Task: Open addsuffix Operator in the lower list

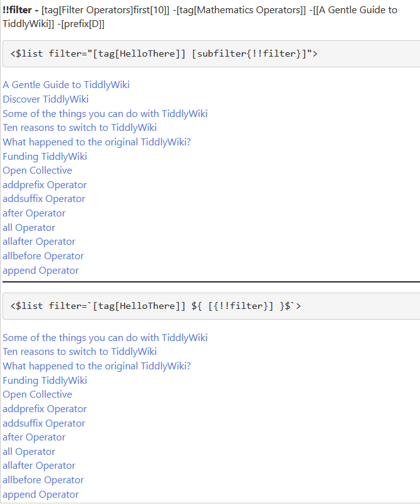Action: (44, 423)
